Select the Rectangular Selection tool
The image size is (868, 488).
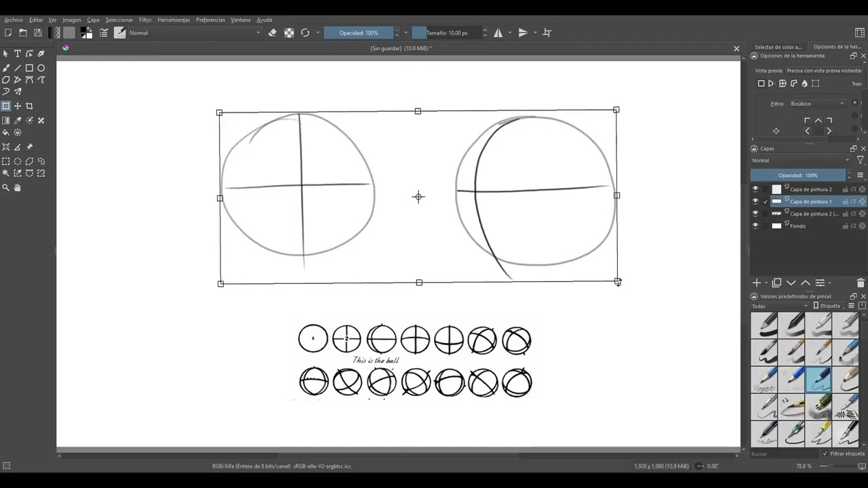click(x=6, y=161)
